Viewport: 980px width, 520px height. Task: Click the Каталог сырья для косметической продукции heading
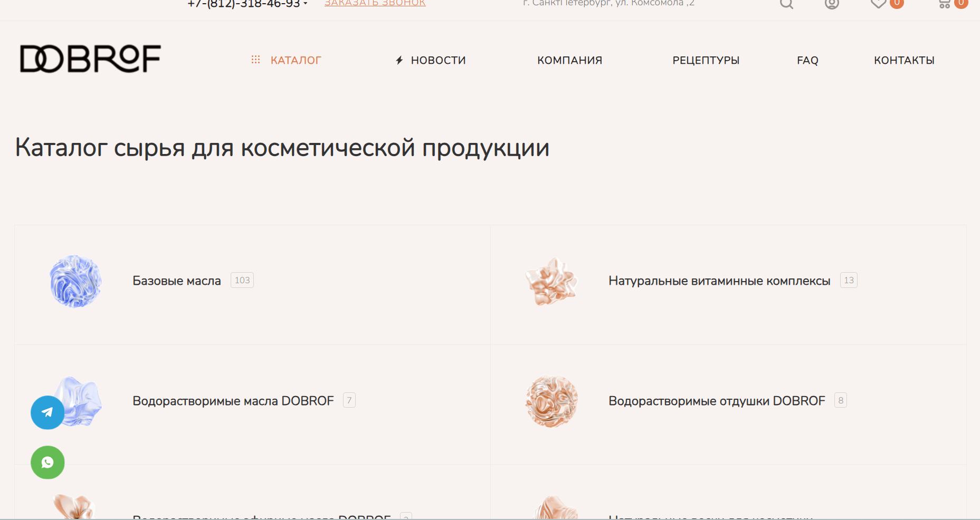282,148
